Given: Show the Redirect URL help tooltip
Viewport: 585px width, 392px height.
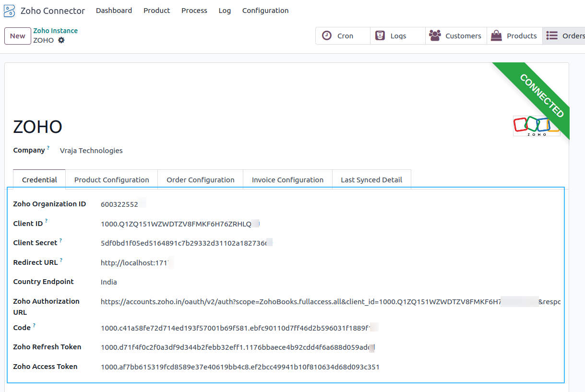Looking at the screenshot, I should (x=61, y=260).
